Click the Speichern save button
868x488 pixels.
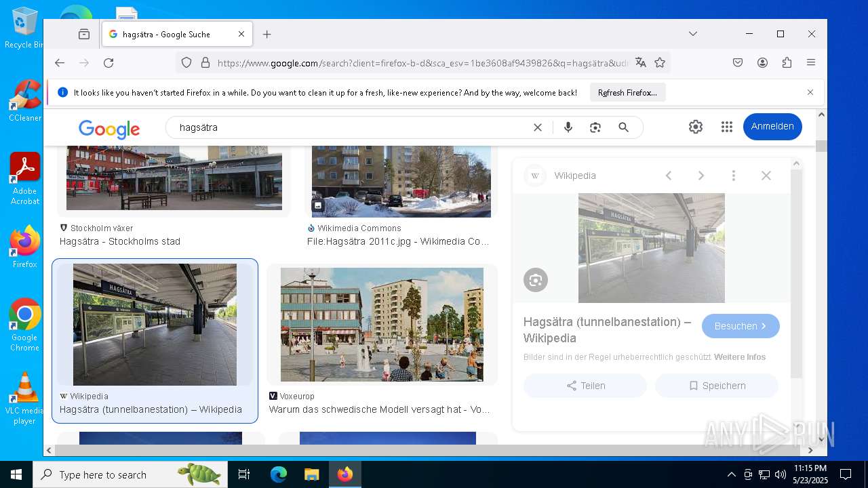tap(717, 386)
